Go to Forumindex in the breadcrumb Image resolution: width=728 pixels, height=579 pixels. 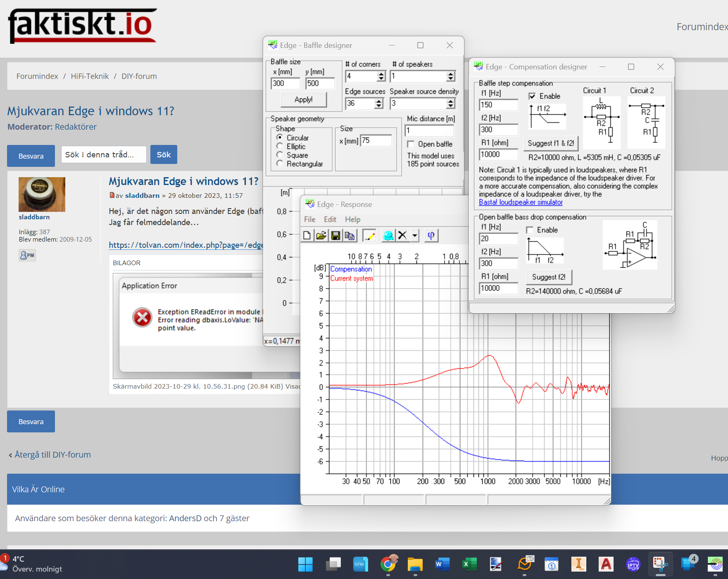tap(37, 76)
